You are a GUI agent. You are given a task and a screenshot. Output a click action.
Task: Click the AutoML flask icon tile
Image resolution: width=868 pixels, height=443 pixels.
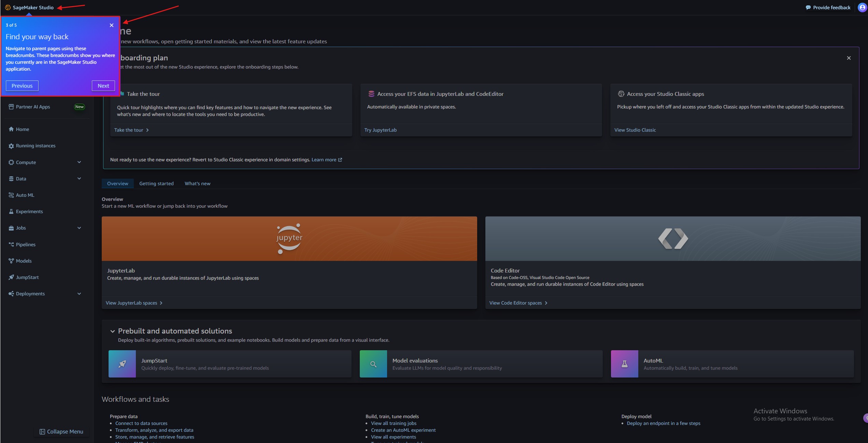tap(624, 364)
